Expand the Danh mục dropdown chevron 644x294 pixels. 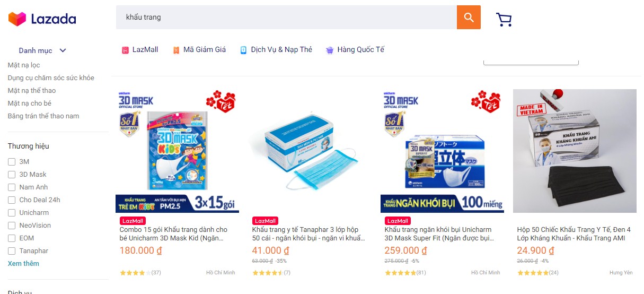(63, 50)
